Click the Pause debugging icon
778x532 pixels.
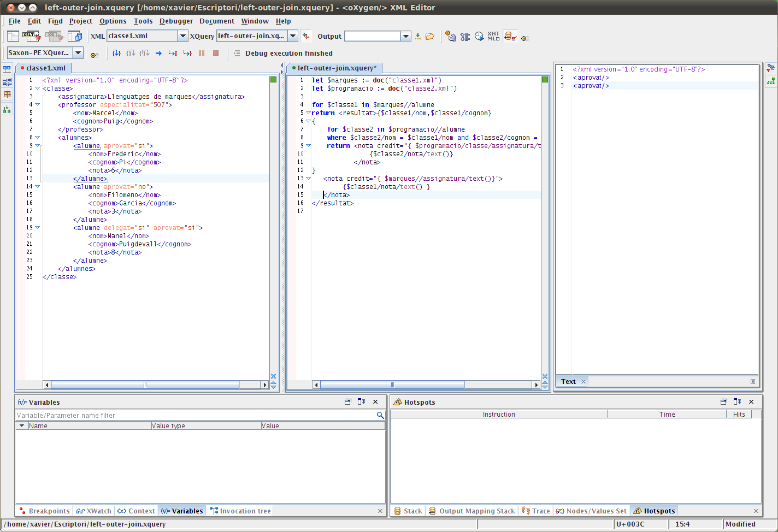[202, 53]
